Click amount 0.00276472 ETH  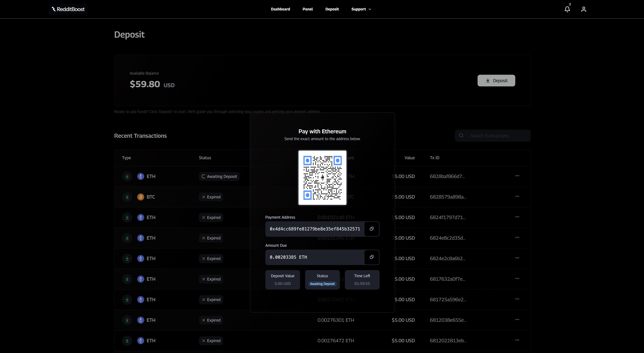pos(336,341)
